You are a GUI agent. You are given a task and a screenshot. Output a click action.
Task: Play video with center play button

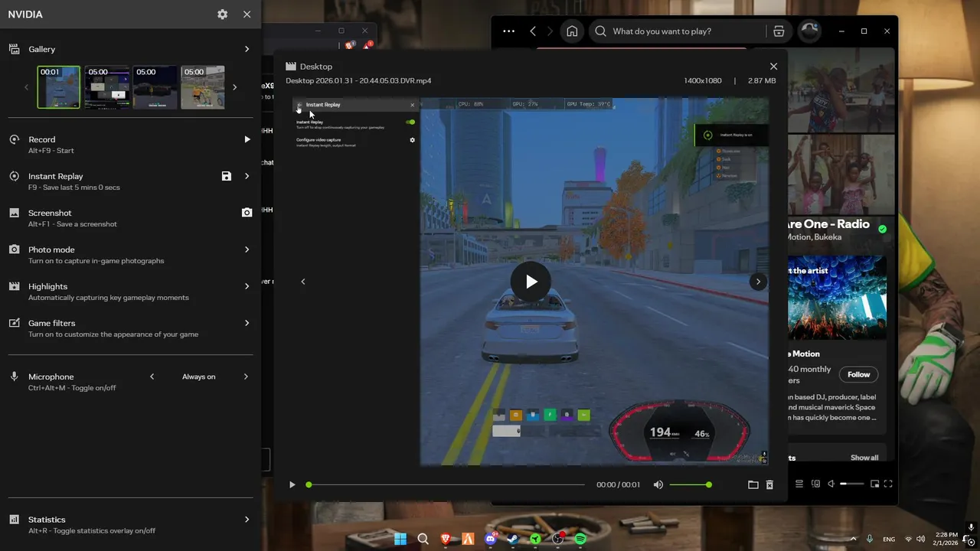click(531, 282)
